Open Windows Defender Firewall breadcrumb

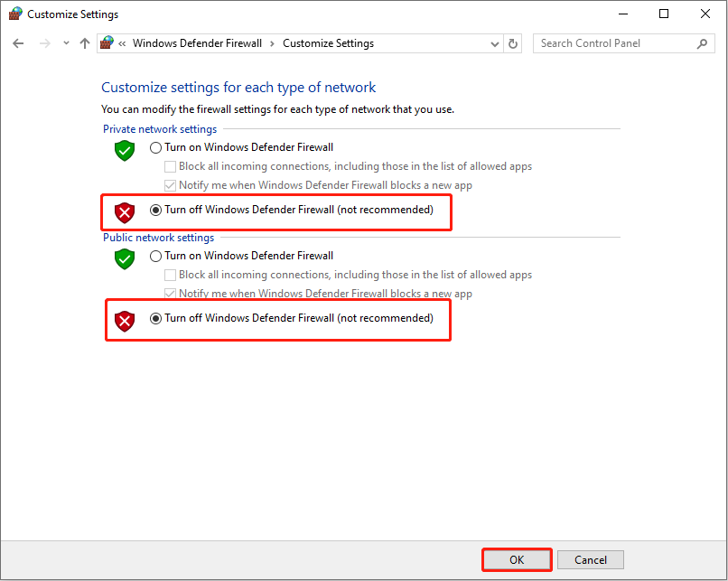pyautogui.click(x=197, y=43)
